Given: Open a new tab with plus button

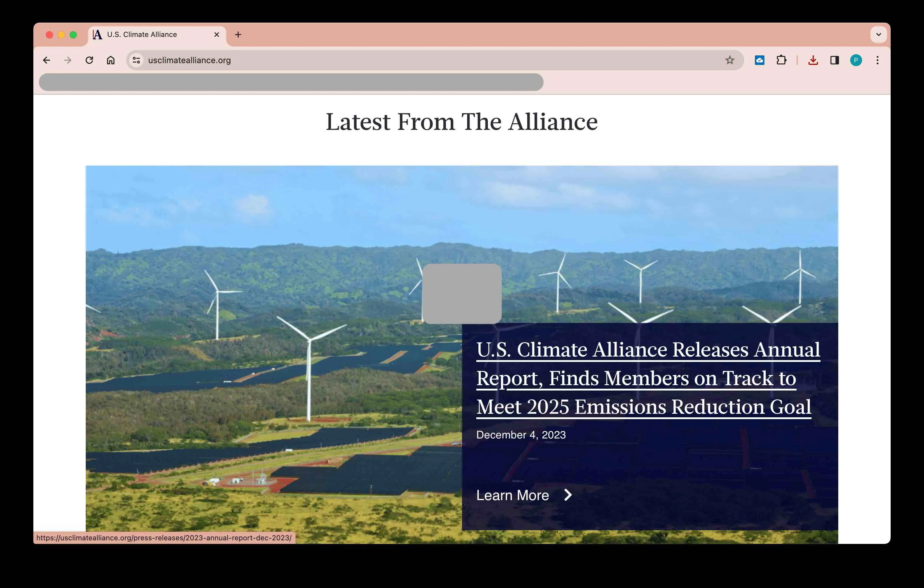Looking at the screenshot, I should point(238,35).
